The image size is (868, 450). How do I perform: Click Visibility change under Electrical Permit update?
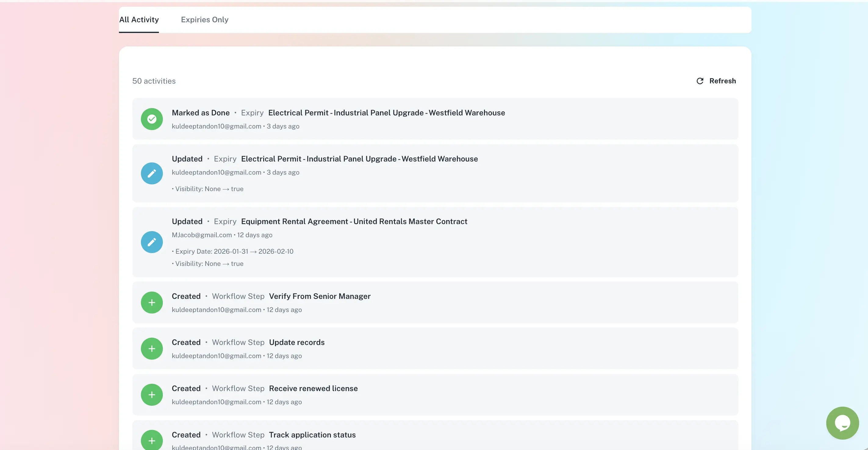point(208,189)
